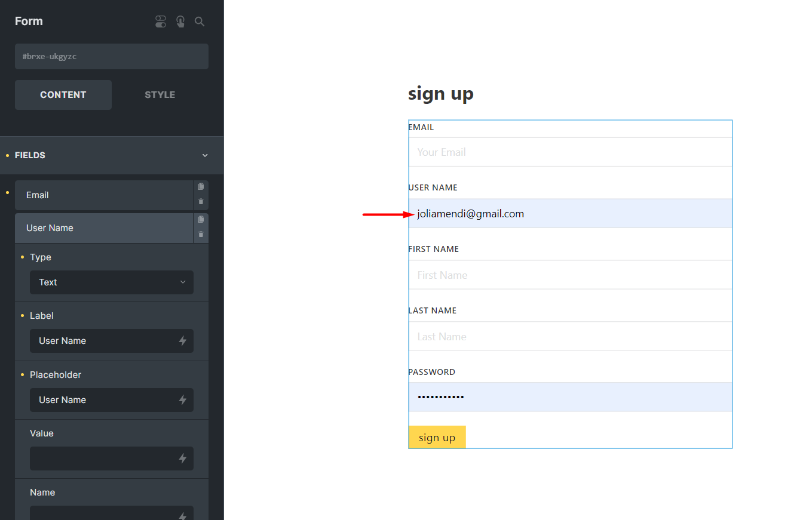The height and width of the screenshot is (520, 812).
Task: Delete the User Name field
Action: point(201,235)
